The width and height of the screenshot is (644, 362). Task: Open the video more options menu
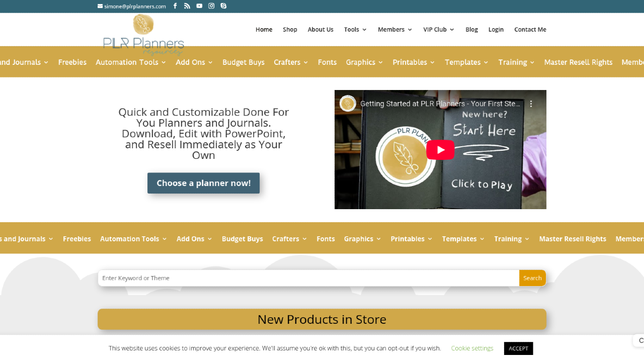[530, 104]
